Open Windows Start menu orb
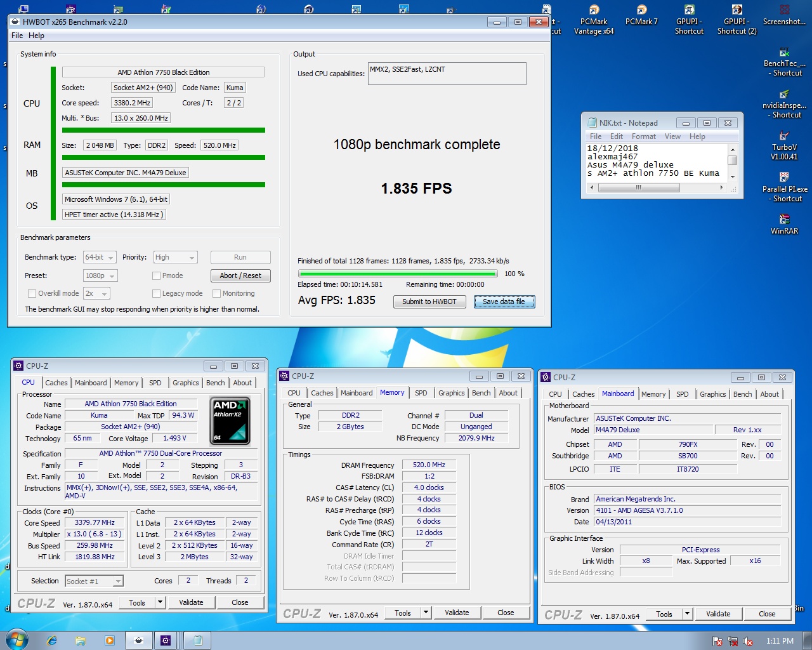This screenshot has height=650, width=812. (x=16, y=640)
